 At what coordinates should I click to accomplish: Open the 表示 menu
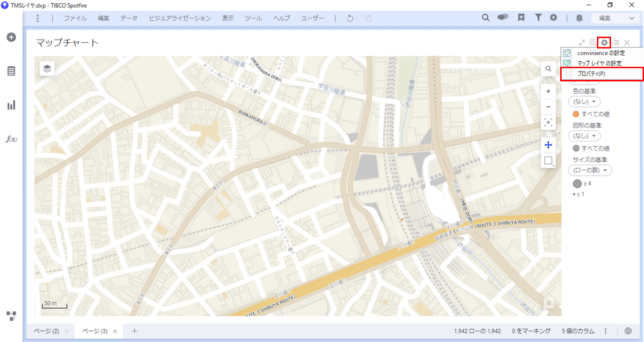click(228, 18)
